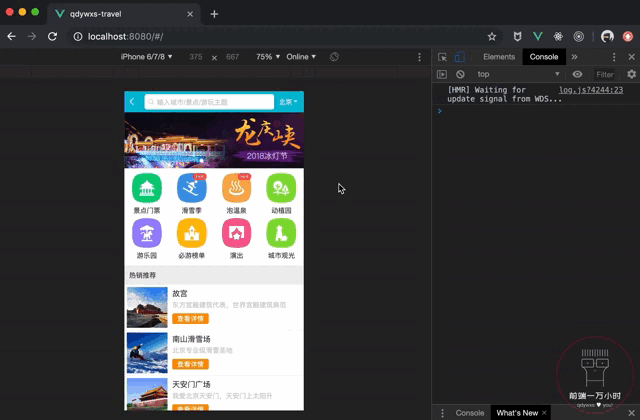
Task: Open the 南山滑雪场 thumbnail image
Action: tap(147, 353)
